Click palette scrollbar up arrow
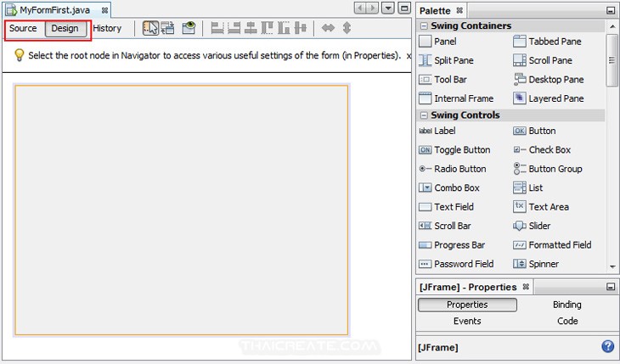This screenshot has width=620, height=364. click(x=612, y=26)
